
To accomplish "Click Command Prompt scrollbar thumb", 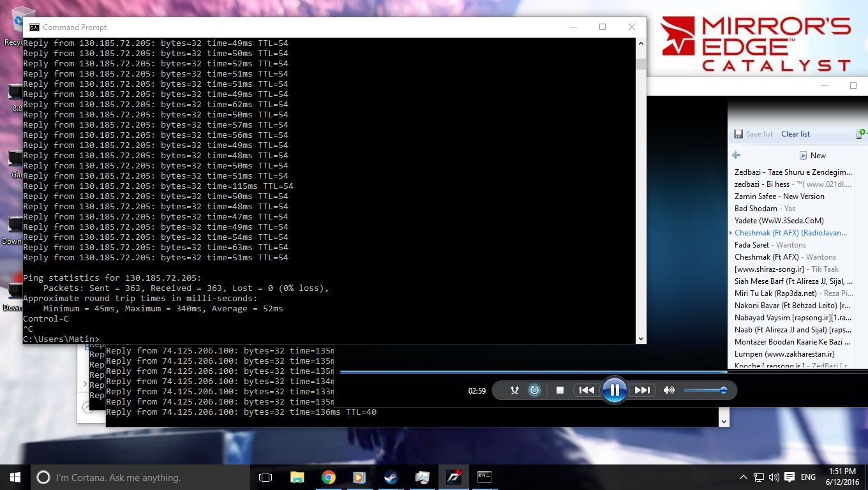I will [x=641, y=64].
